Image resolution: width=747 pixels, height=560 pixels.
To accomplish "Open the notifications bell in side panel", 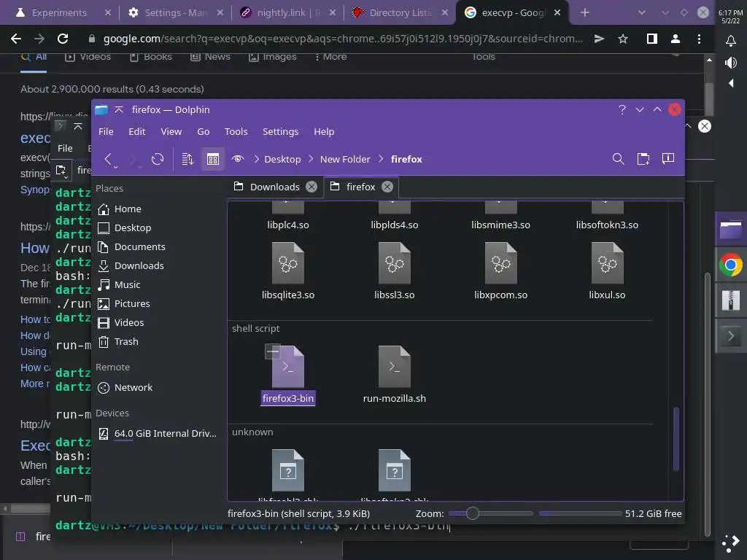I will (731, 41).
